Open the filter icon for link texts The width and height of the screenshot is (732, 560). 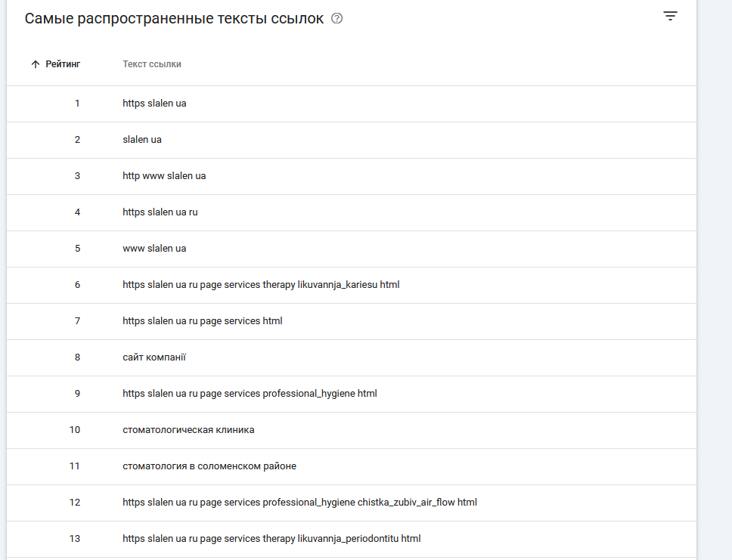pyautogui.click(x=670, y=16)
